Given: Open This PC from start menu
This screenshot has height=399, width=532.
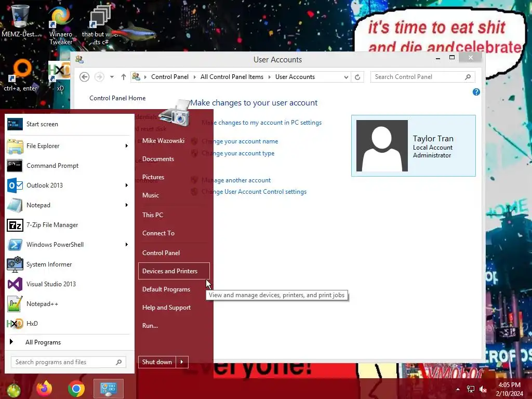Looking at the screenshot, I should (x=153, y=215).
